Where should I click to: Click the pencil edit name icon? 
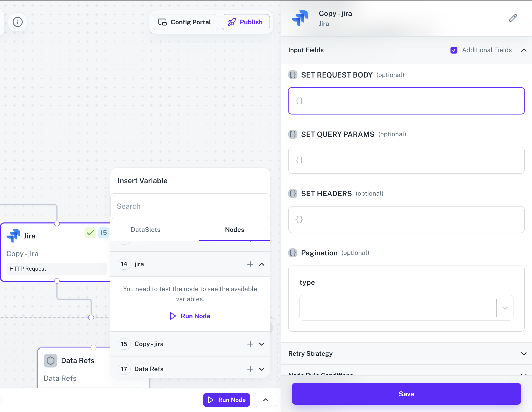(x=512, y=18)
